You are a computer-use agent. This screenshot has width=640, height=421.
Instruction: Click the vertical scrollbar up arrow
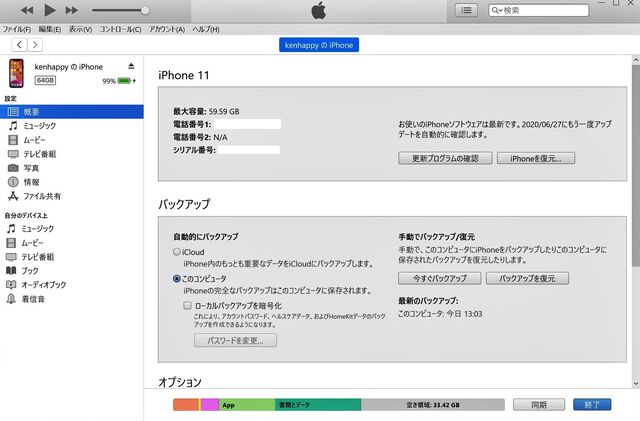click(x=636, y=60)
